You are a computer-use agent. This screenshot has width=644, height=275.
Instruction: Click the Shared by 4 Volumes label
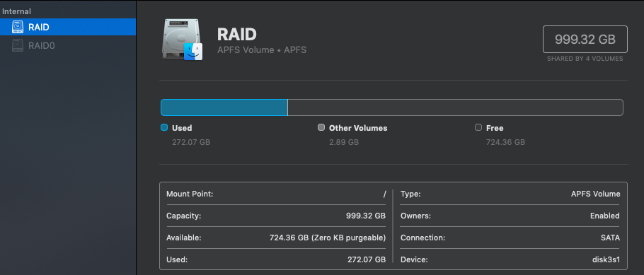pos(585,59)
